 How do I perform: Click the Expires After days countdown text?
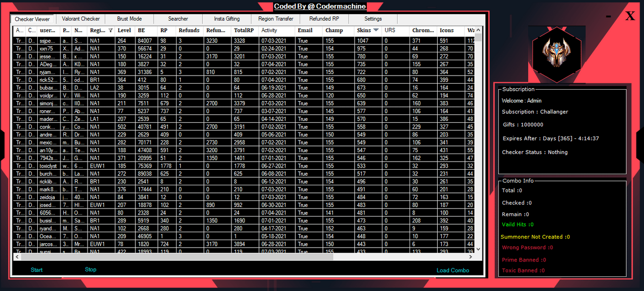[551, 138]
